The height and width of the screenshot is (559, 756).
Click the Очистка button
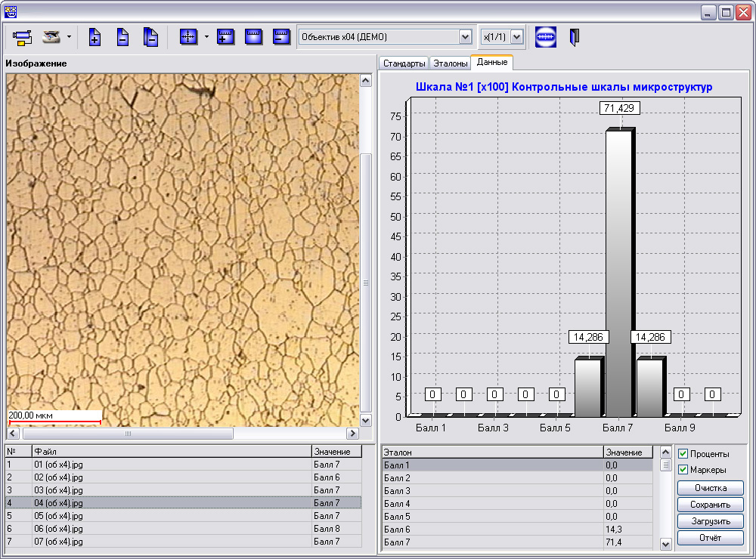point(710,488)
